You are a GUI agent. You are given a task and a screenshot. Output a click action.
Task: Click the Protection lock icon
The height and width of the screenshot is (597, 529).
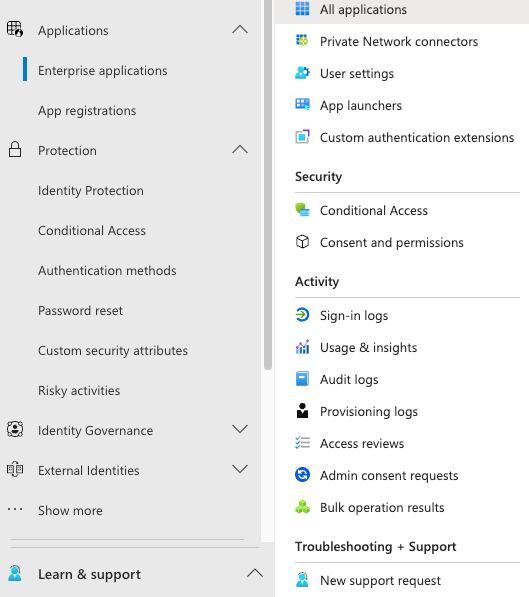click(x=15, y=150)
